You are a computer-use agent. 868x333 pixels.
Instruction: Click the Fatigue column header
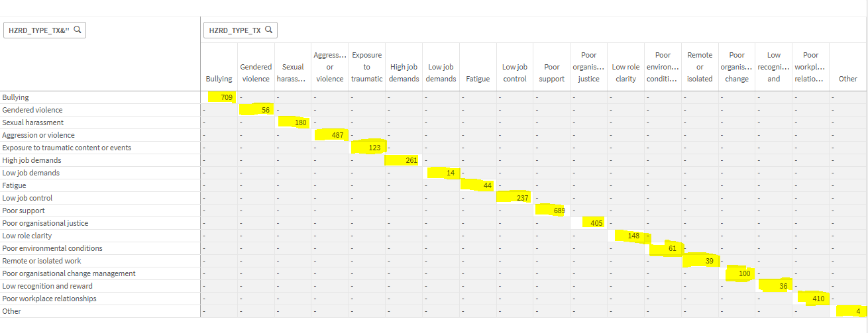[x=477, y=79]
